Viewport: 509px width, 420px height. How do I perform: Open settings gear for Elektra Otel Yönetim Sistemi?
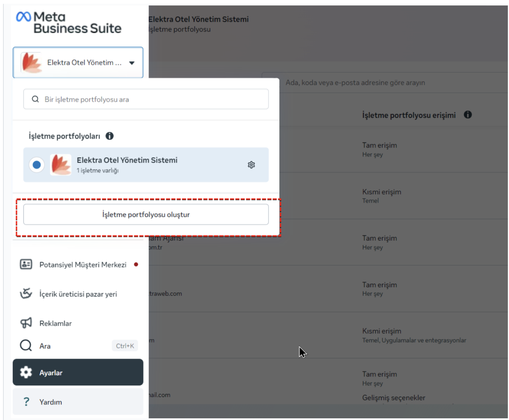pos(251,165)
